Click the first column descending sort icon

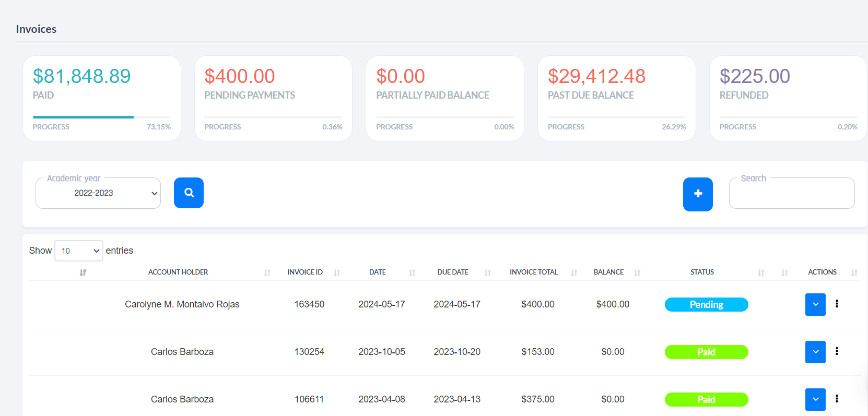[x=83, y=272]
